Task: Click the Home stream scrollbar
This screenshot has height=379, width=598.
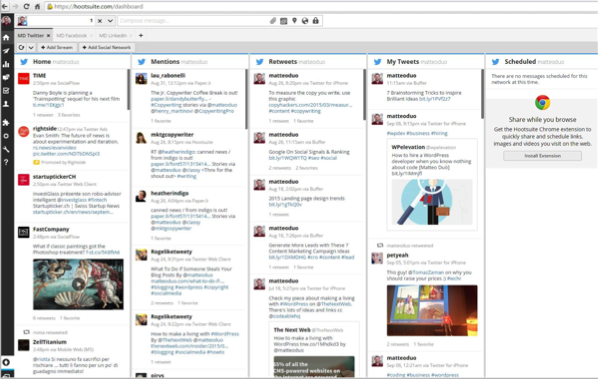Action: 129,90
